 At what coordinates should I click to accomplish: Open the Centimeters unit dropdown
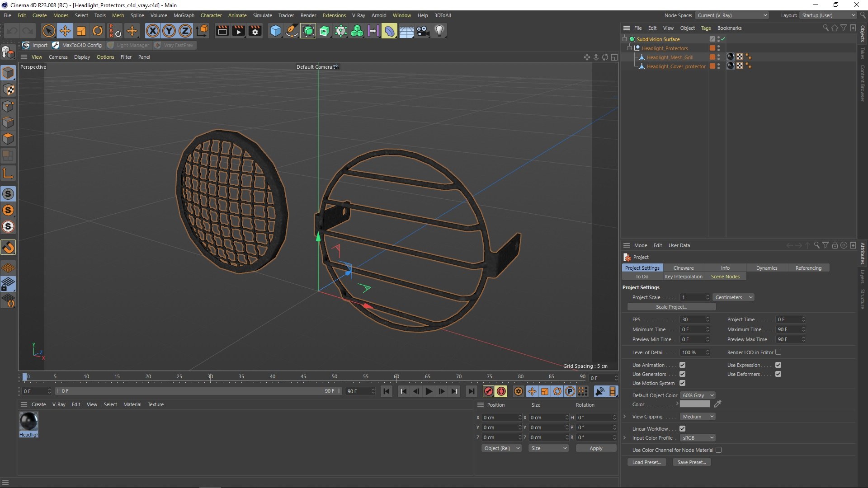click(734, 297)
